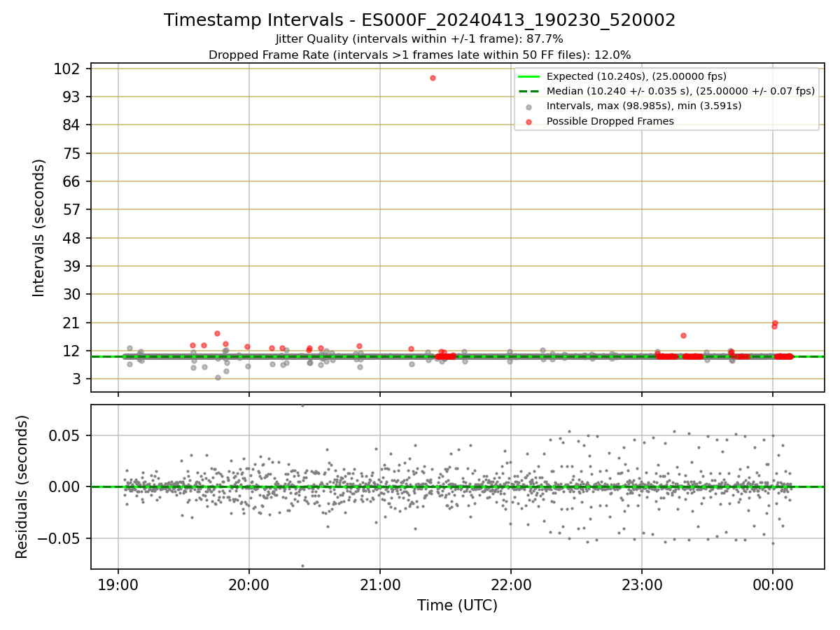Click the x-axis tick label "20:00"
Viewport: 840px width, 630px height.
[248, 585]
